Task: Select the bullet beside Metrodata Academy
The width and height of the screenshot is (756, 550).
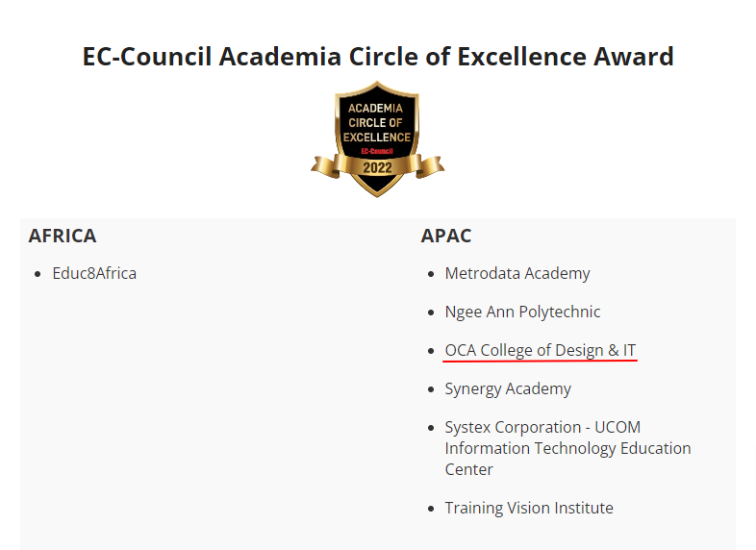Action: tap(431, 274)
